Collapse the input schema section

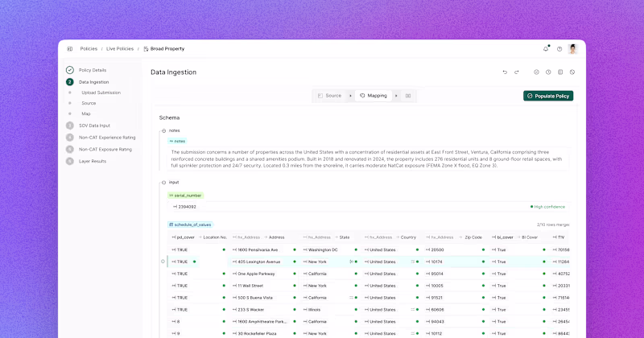click(x=164, y=183)
